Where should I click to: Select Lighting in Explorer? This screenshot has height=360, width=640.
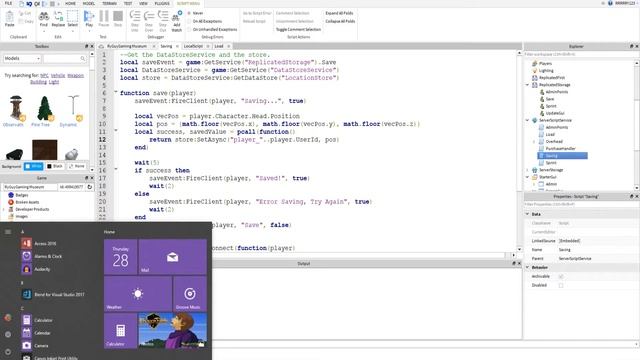[x=543, y=71]
